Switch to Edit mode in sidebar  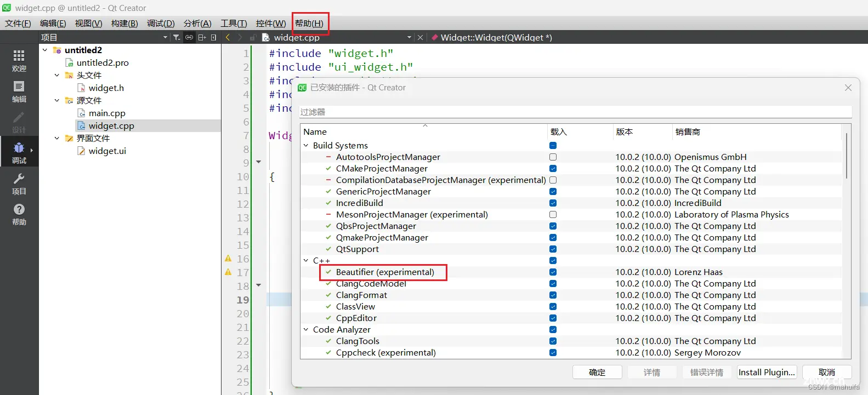(x=19, y=91)
